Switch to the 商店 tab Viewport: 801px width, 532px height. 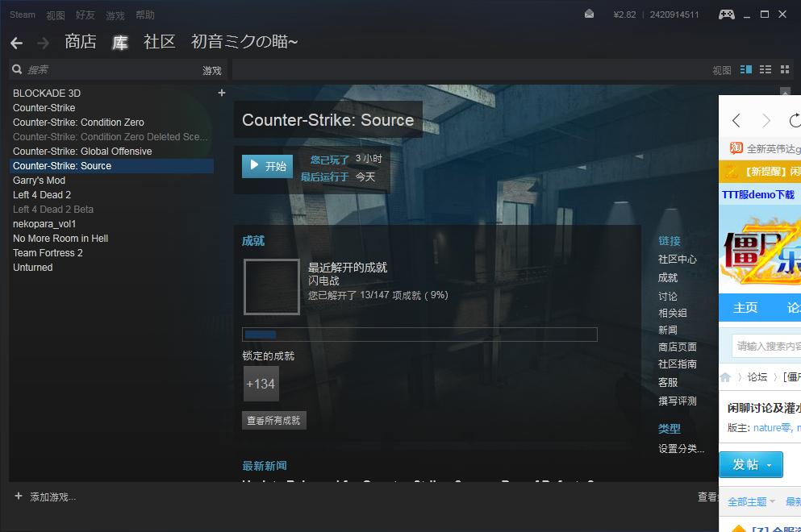81,42
